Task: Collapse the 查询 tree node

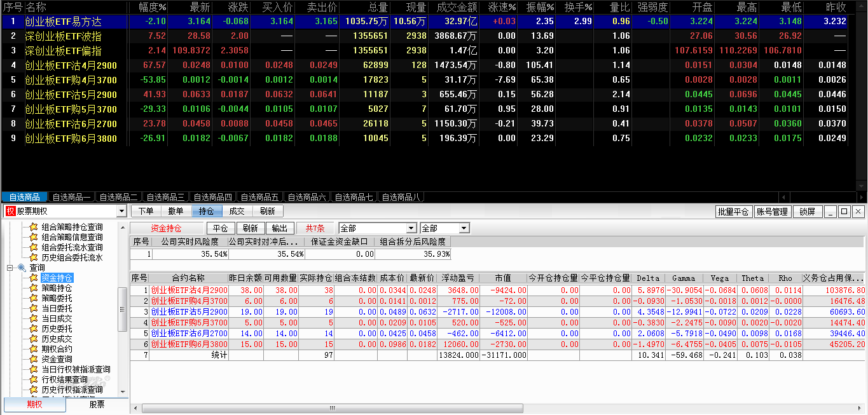Action: coord(10,268)
